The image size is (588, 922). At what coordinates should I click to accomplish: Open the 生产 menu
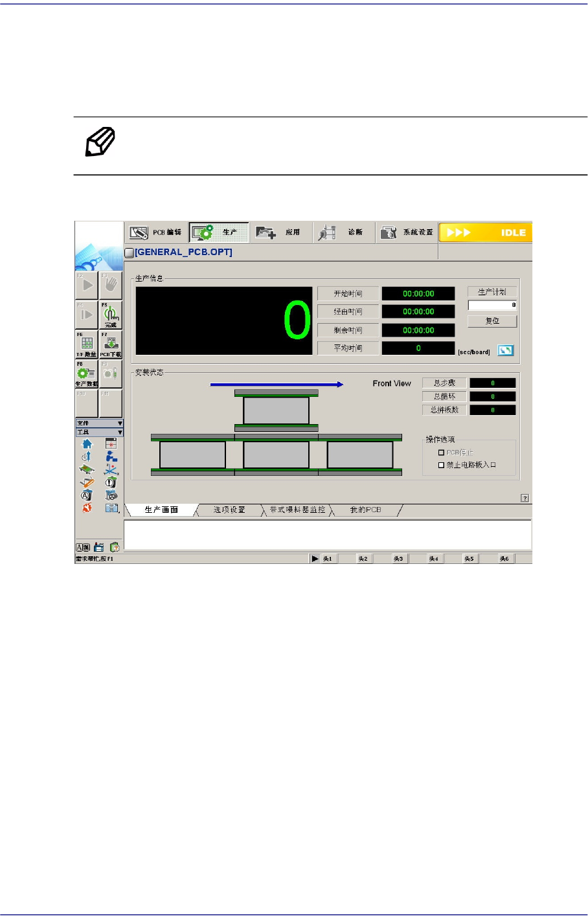click(219, 232)
